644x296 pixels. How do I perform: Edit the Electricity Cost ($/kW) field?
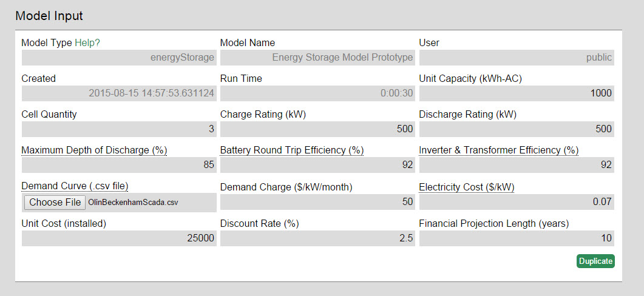517,201
